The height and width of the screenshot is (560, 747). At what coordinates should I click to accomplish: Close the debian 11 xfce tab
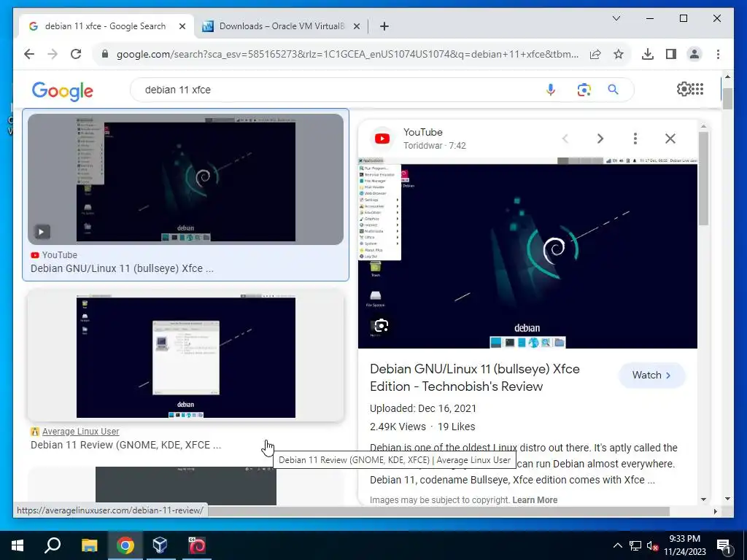pos(182,26)
